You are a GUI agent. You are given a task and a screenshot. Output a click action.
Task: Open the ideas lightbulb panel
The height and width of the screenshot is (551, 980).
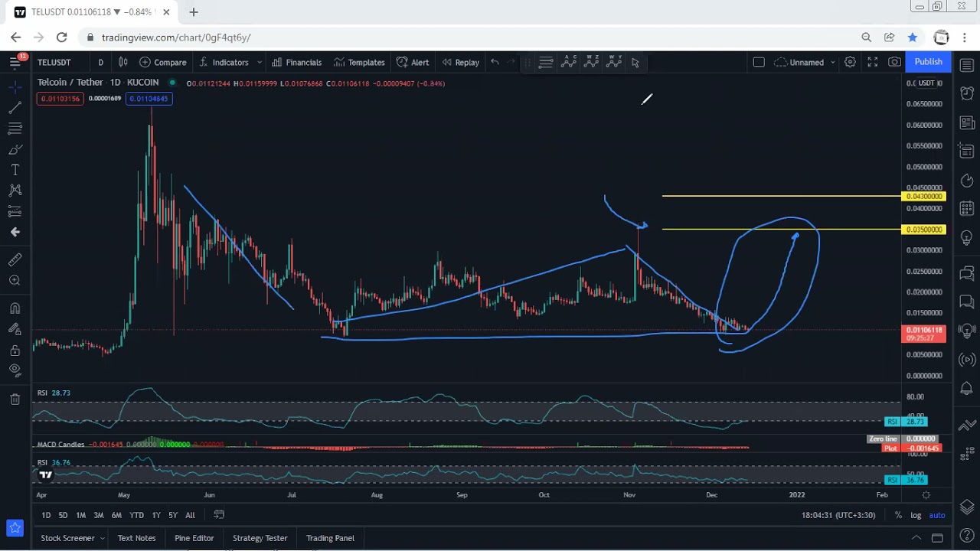966,238
